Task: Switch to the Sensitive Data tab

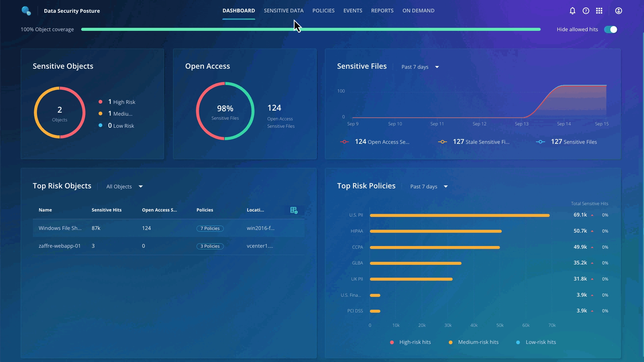Action: point(283,11)
